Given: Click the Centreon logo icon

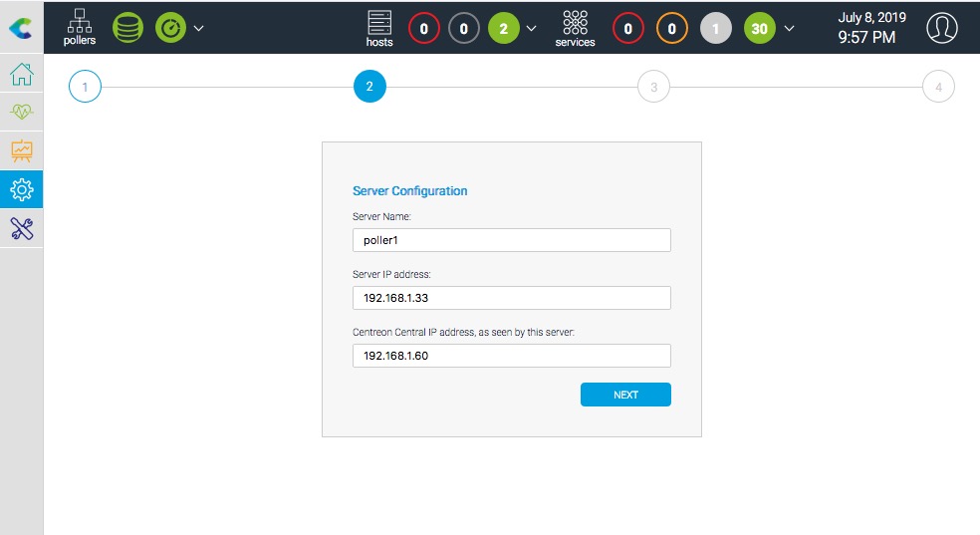Looking at the screenshot, I should [21, 27].
